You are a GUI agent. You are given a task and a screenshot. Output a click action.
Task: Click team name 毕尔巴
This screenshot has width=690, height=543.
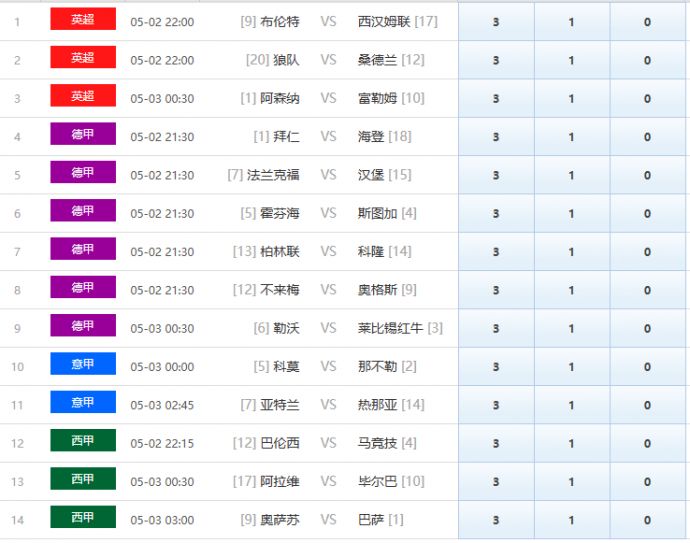point(378,481)
